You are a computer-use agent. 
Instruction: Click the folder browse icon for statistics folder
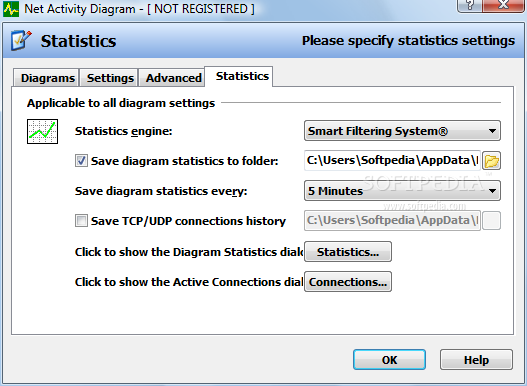click(x=491, y=161)
